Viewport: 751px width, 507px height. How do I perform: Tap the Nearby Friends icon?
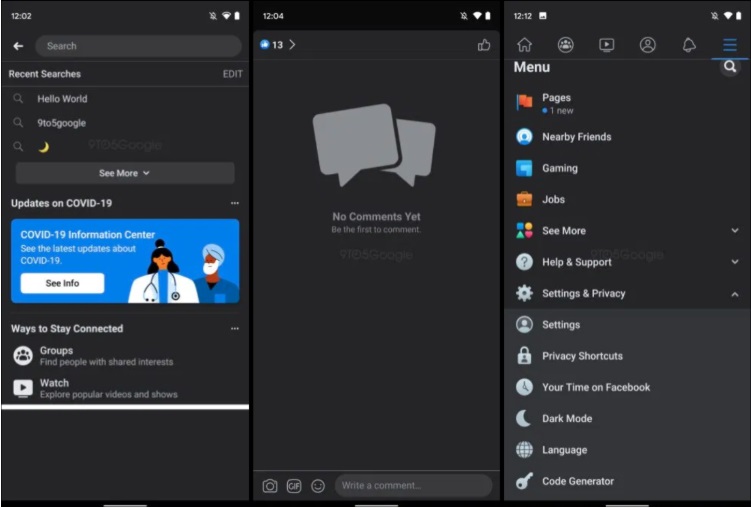pos(524,137)
